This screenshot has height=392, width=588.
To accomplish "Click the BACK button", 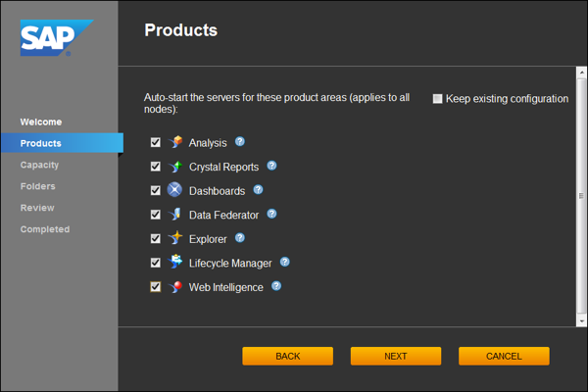I will tap(287, 356).
